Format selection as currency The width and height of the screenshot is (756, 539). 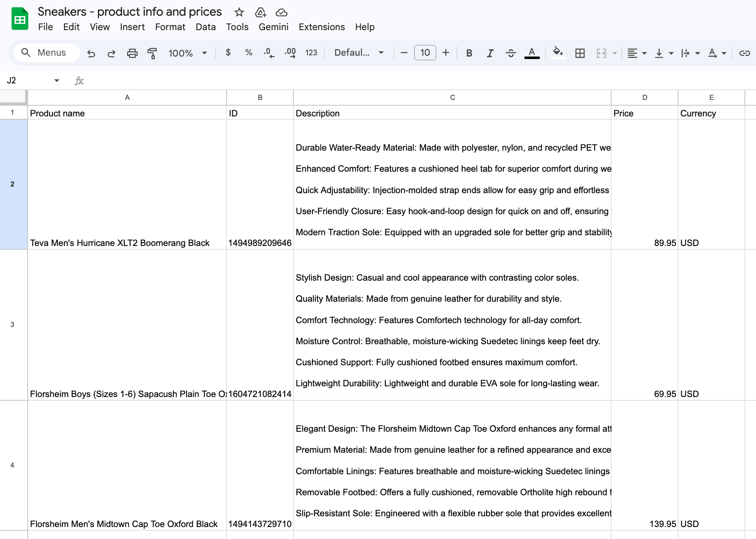[x=228, y=53]
